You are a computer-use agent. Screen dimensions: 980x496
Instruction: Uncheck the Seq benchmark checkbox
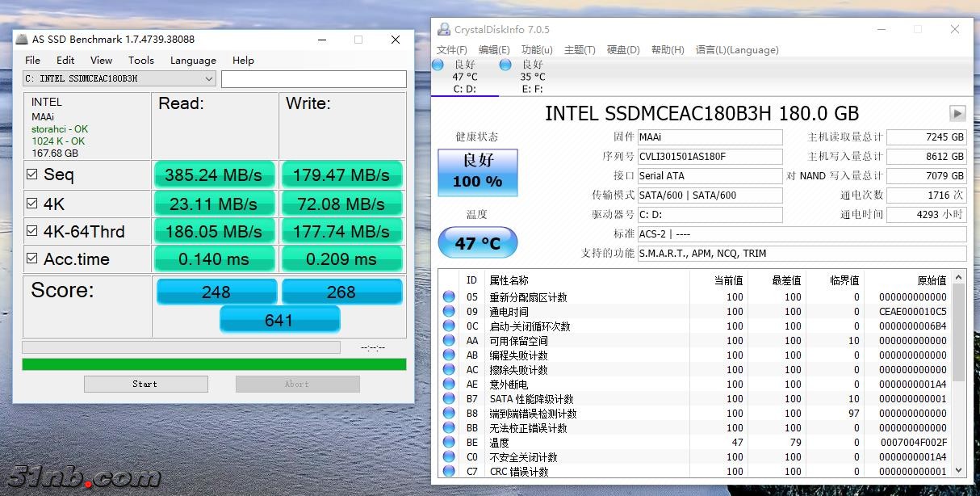tap(32, 174)
